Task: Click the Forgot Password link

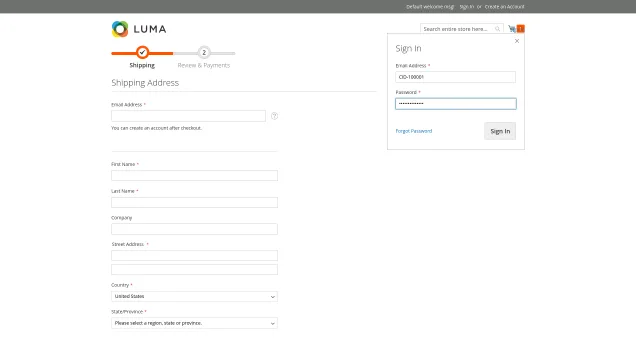Action: (x=413, y=131)
